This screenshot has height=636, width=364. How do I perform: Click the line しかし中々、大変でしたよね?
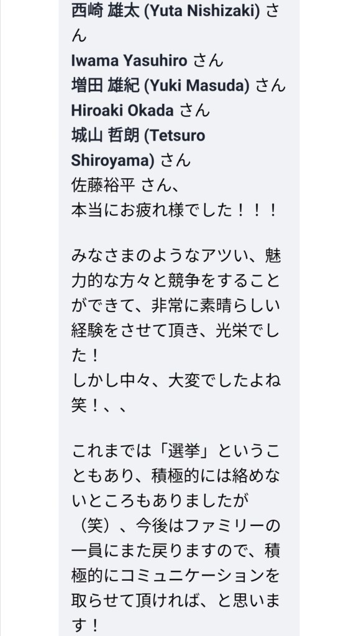pos(176,380)
